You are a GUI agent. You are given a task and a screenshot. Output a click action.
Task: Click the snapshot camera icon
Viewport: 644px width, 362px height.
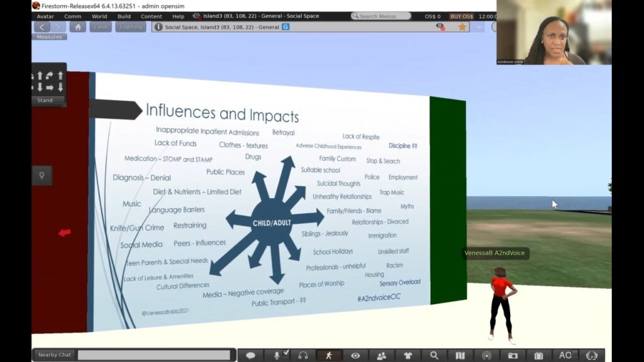coord(513,356)
